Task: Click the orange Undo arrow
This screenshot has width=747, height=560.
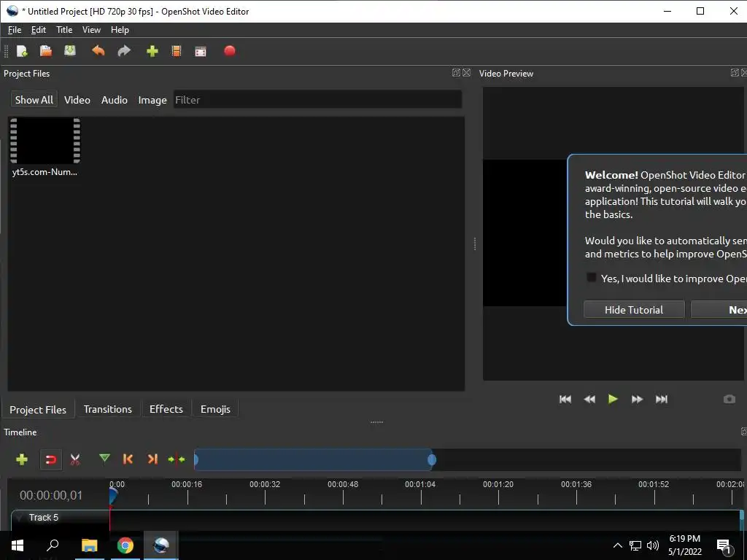Action: pyautogui.click(x=98, y=51)
